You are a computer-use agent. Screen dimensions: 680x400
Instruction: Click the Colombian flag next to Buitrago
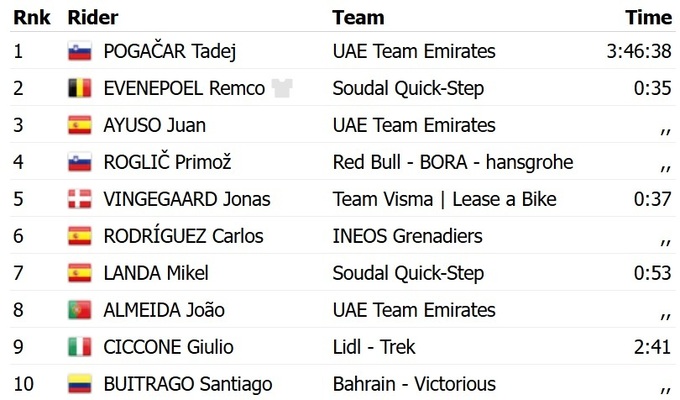pos(79,385)
